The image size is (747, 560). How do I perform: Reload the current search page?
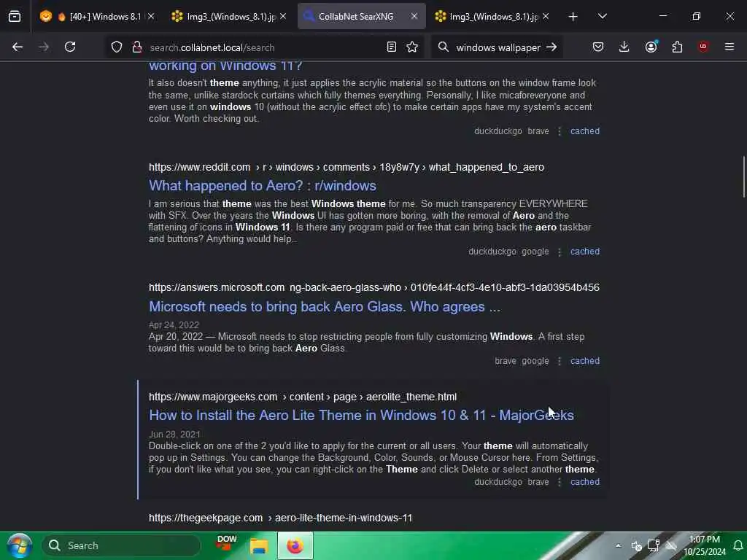[x=70, y=47]
